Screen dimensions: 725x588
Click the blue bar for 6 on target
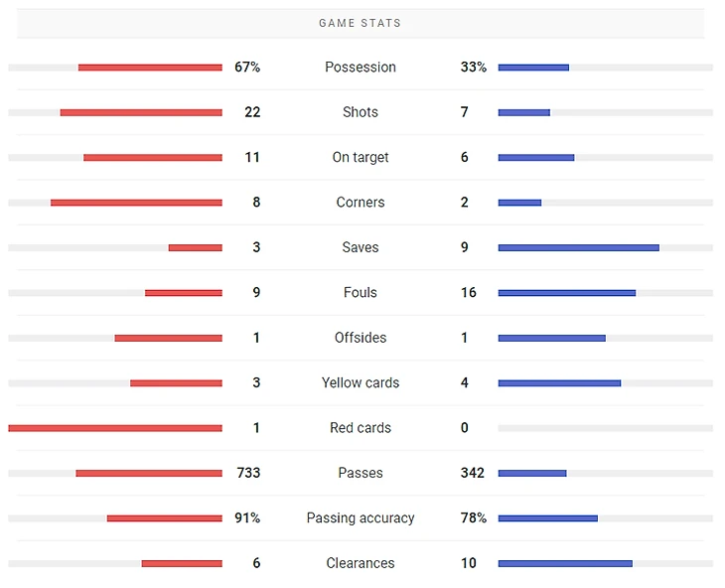(536, 158)
